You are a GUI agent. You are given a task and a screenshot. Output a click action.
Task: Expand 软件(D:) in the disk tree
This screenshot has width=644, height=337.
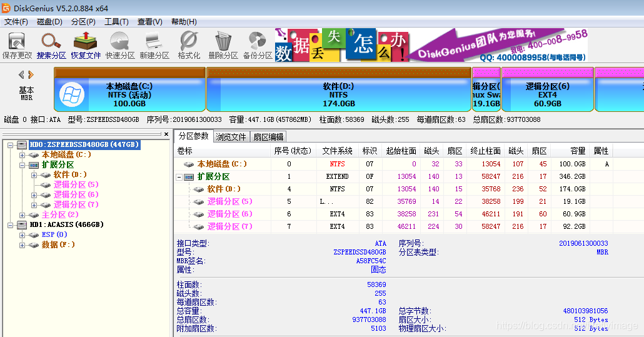(x=34, y=175)
